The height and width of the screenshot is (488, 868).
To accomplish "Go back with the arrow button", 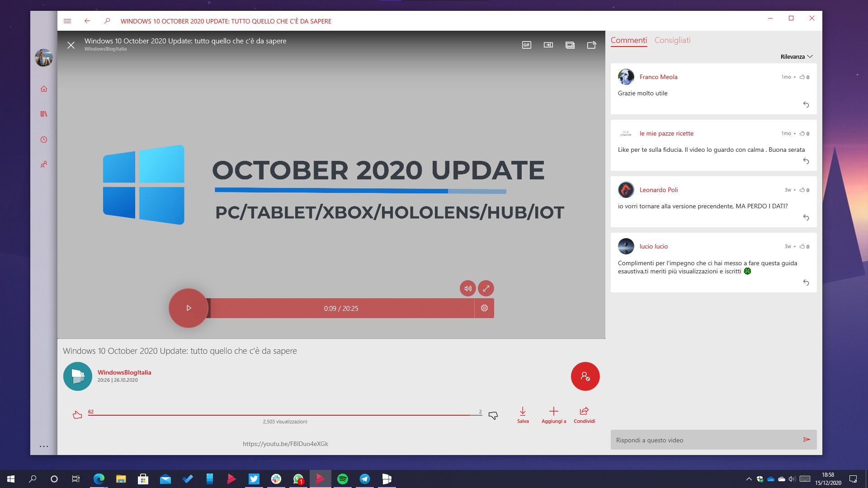I will pos(87,21).
